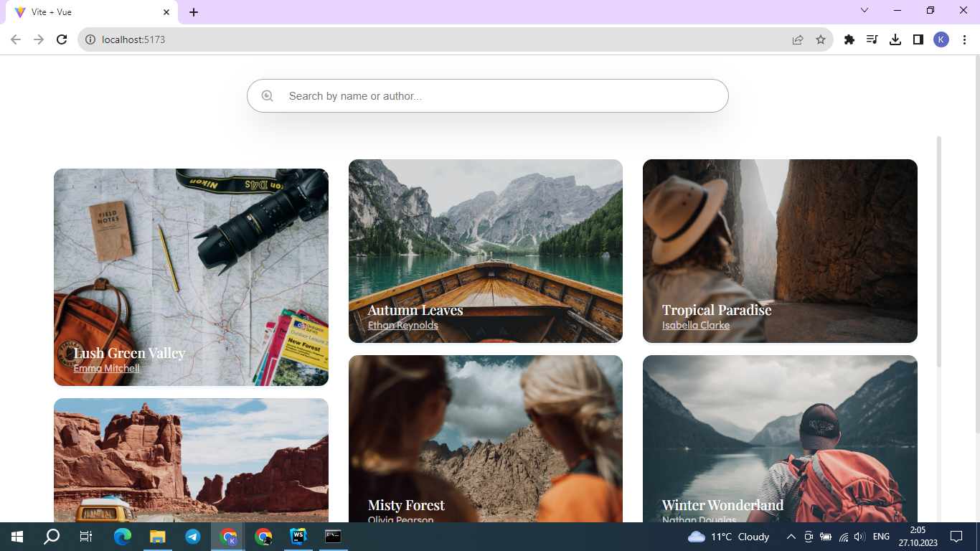Open the Chrome extensions puzzle icon

(x=849, y=39)
